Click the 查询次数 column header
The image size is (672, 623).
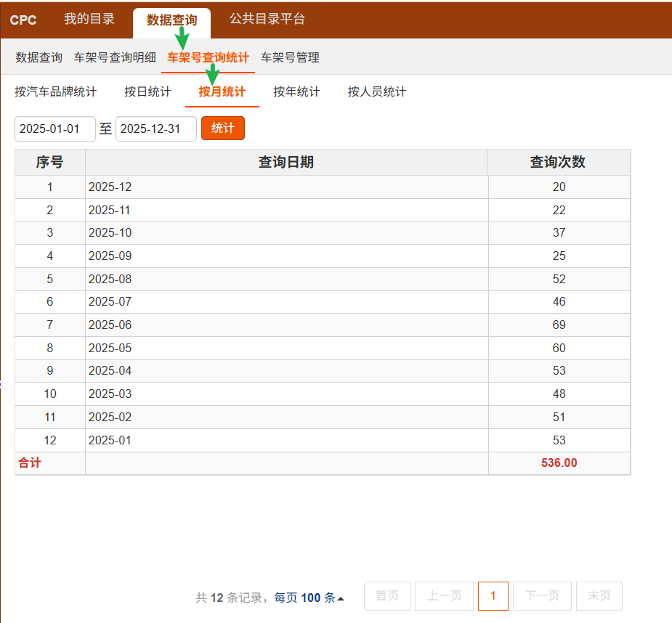tap(558, 162)
